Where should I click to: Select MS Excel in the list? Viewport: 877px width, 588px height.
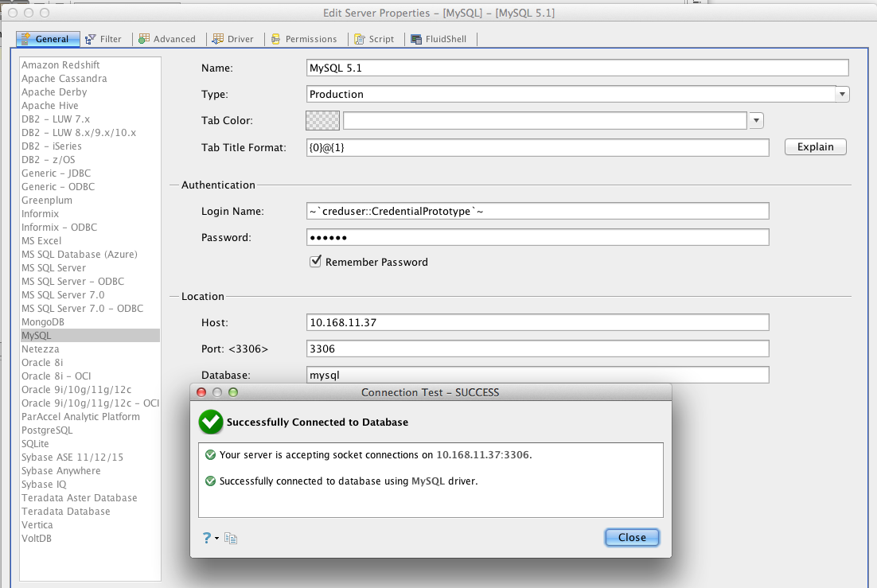[x=41, y=240]
